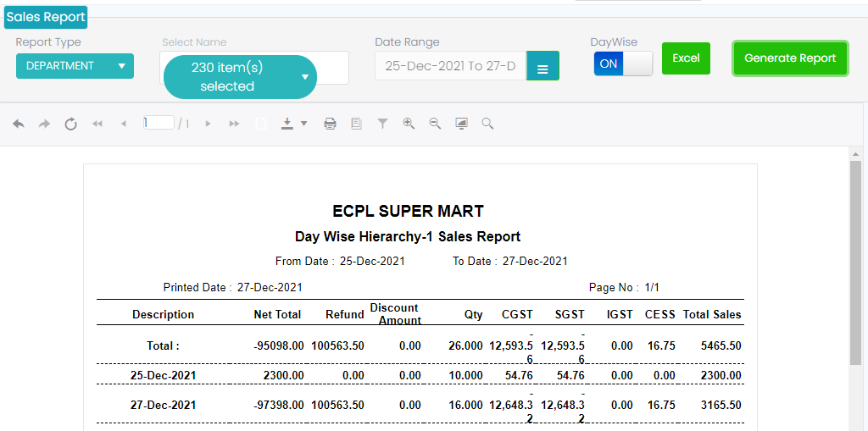Zoom in on the report
868x431 pixels.
[x=409, y=124]
